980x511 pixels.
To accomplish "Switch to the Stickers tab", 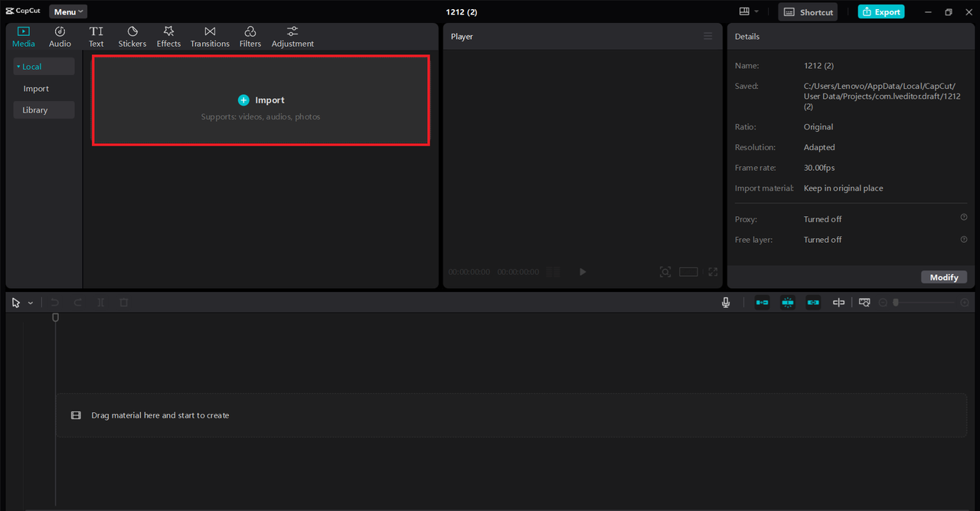I will point(132,37).
